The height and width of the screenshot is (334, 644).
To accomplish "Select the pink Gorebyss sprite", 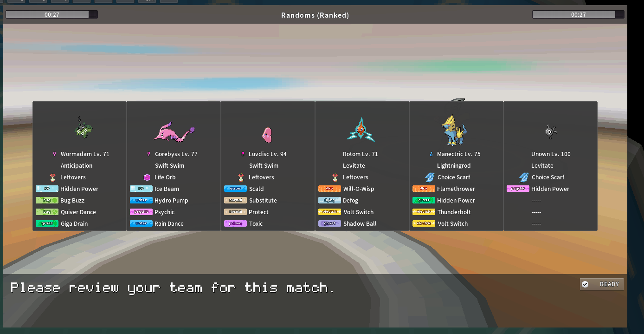I will coord(174,131).
